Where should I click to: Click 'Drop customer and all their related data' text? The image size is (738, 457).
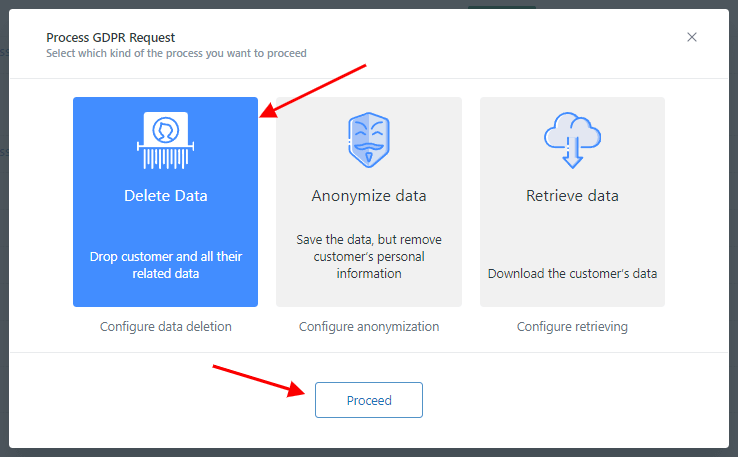[x=166, y=265]
